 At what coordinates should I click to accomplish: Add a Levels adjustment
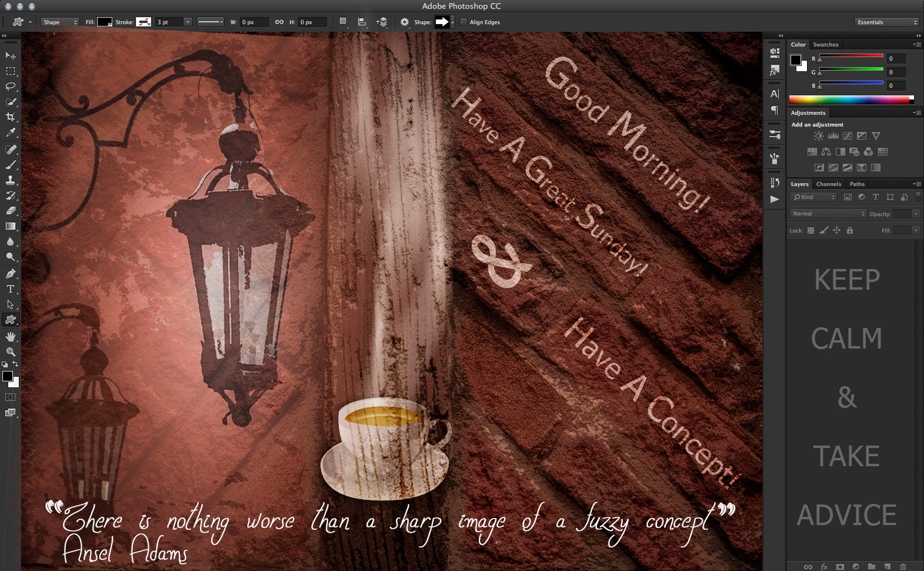(833, 136)
